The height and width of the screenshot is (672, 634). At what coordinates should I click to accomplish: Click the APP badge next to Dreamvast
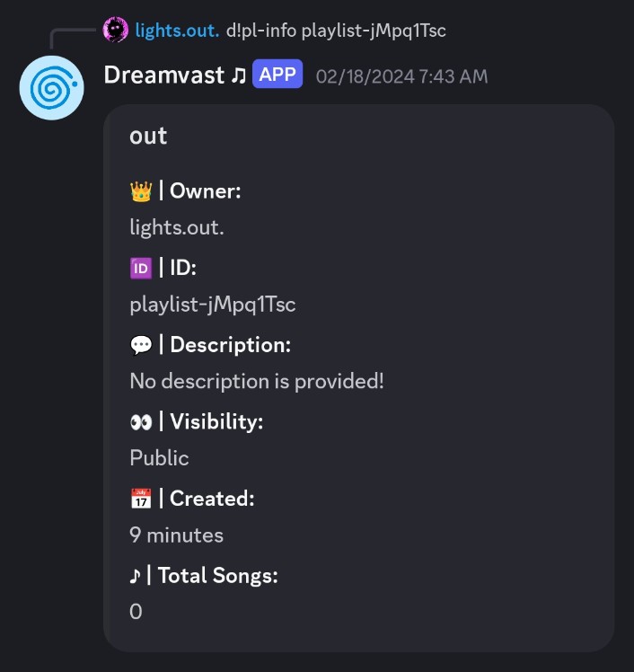277,75
